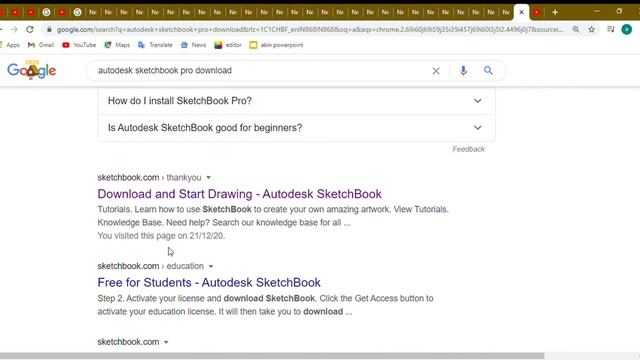Submit search with blue magnifier icon
This screenshot has width=640, height=360.
coord(488,71)
